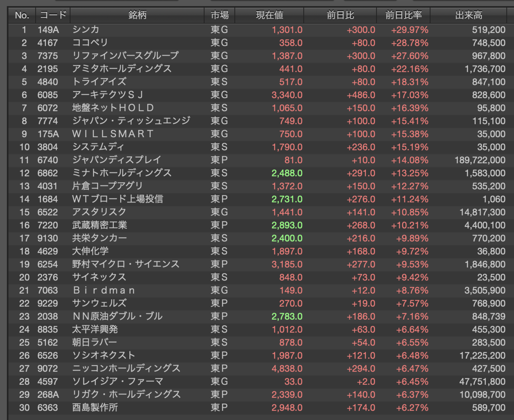
Task: Sort by the 銘柄 column header
Action: click(x=137, y=15)
